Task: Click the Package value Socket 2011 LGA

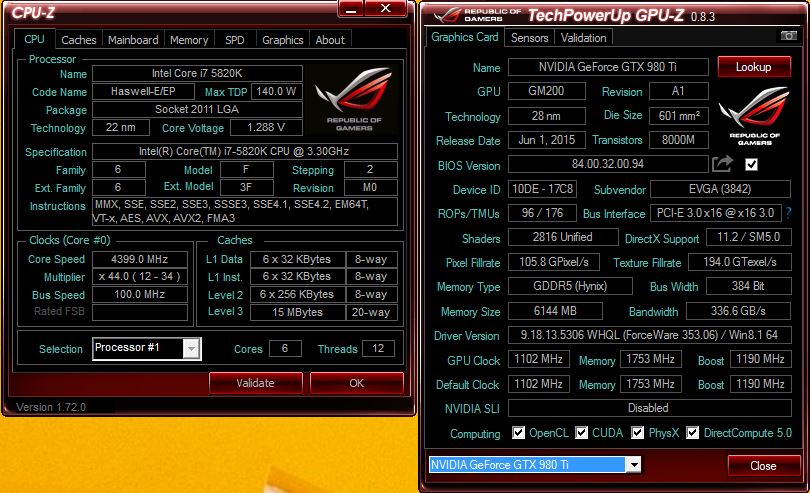Action: click(x=197, y=110)
